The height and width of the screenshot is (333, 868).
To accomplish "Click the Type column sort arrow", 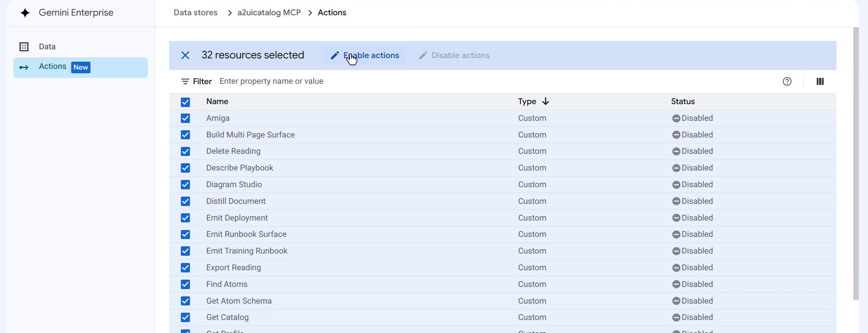I will coord(545,102).
